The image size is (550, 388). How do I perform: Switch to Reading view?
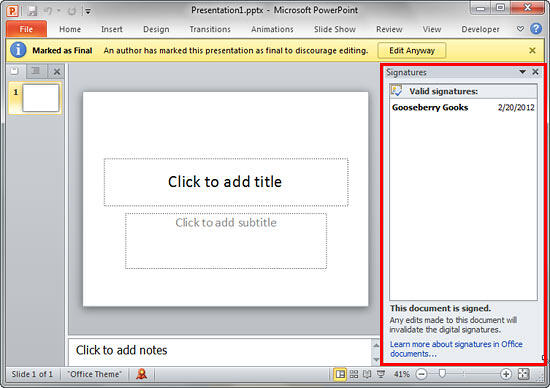[x=367, y=374]
